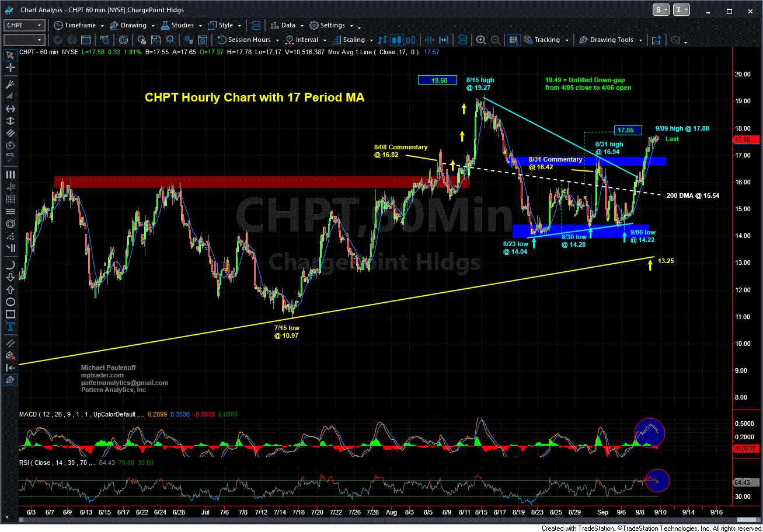
Task: Select the pointer tool in the drawing sidebar
Action: coord(9,55)
